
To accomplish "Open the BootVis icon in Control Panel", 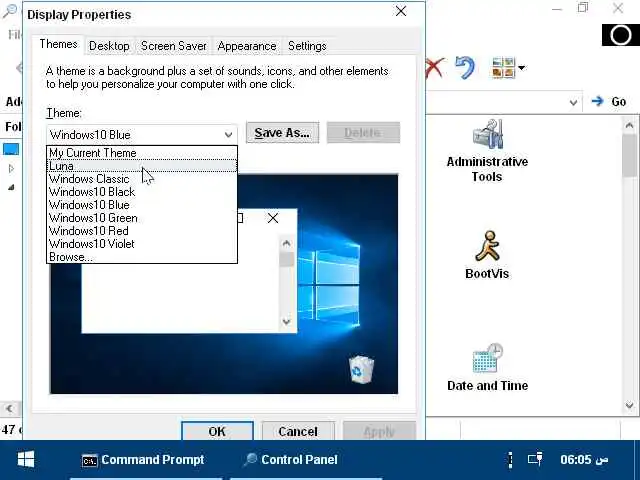I will pos(487,255).
